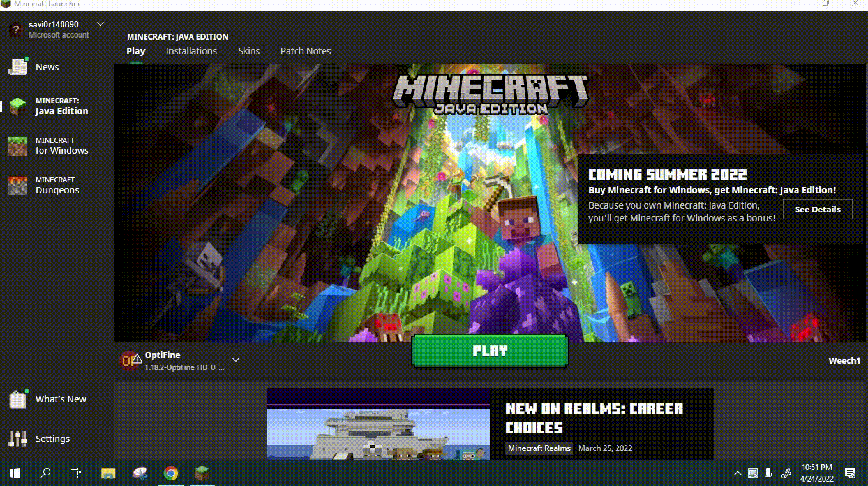The width and height of the screenshot is (868, 486).
Task: Open the News section icon
Action: tap(17, 66)
